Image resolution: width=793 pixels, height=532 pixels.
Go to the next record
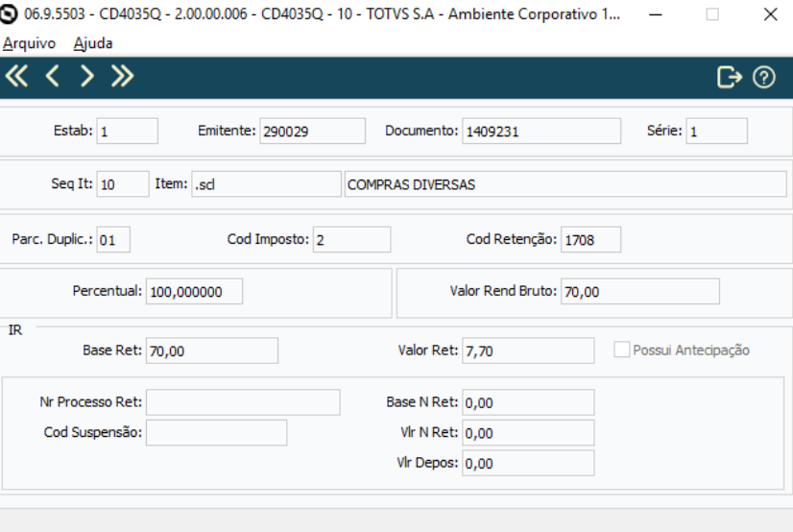click(87, 77)
